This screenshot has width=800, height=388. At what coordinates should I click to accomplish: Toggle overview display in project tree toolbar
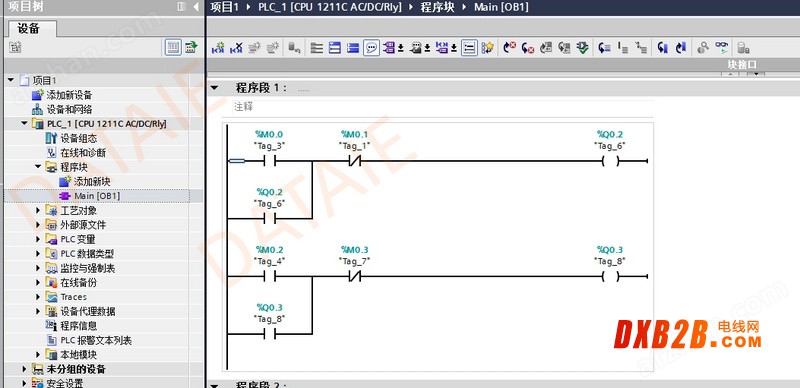173,47
